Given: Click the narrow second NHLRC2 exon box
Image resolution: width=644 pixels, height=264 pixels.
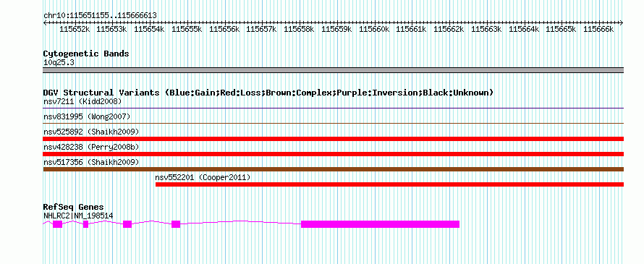Looking at the screenshot, I should (86, 223).
